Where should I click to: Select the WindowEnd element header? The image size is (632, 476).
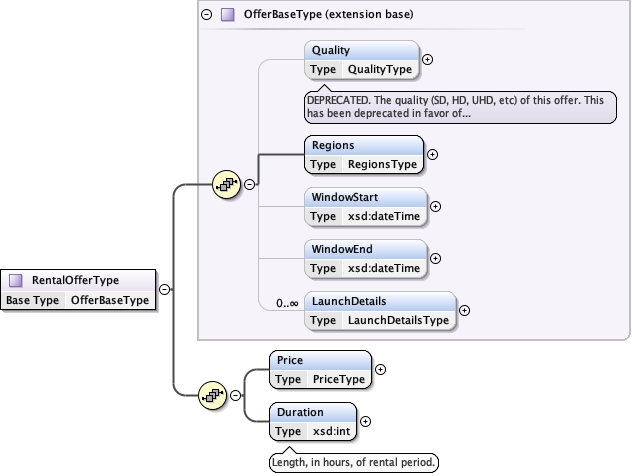[366, 249]
